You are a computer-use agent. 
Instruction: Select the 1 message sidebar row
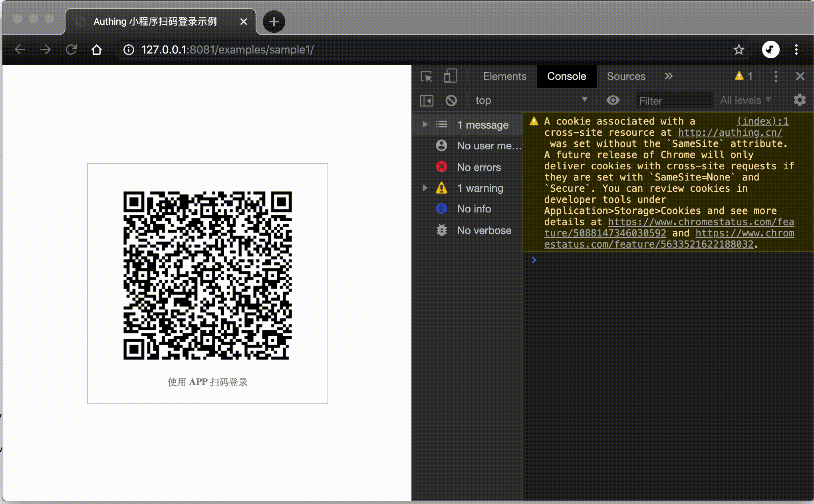pos(468,125)
